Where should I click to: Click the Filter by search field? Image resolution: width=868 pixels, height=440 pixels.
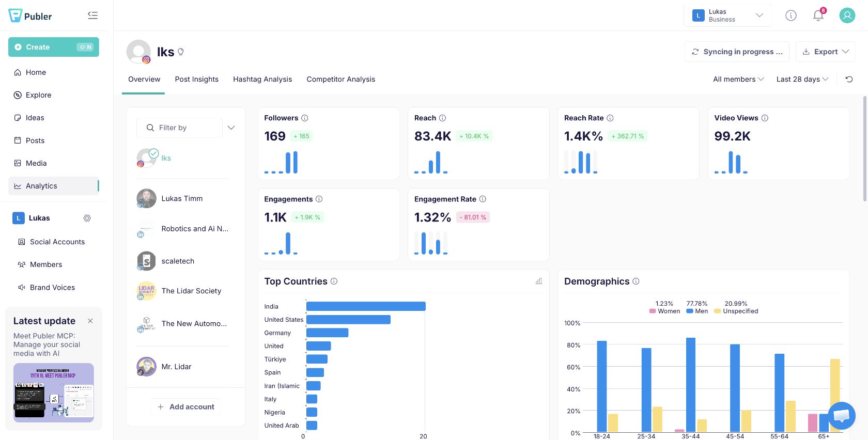pyautogui.click(x=179, y=128)
